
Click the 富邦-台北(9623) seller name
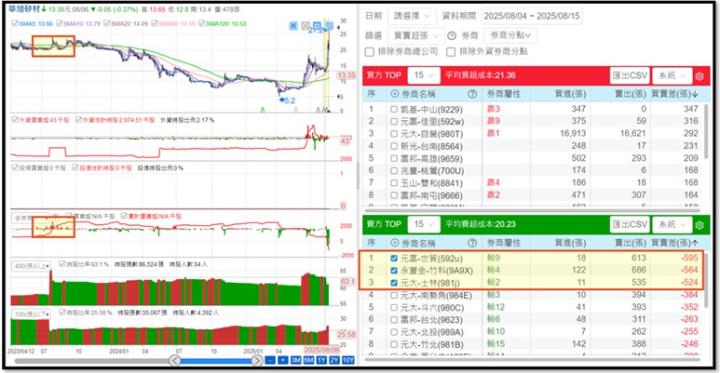[431, 319]
